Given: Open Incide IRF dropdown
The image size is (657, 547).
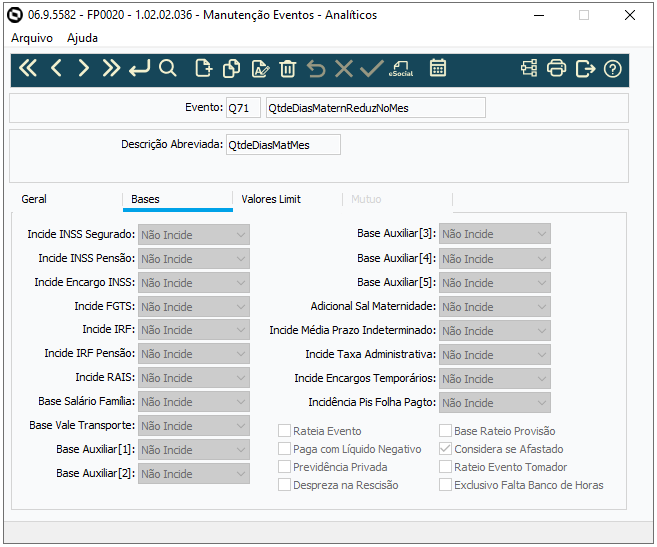Looking at the screenshot, I should (194, 330).
